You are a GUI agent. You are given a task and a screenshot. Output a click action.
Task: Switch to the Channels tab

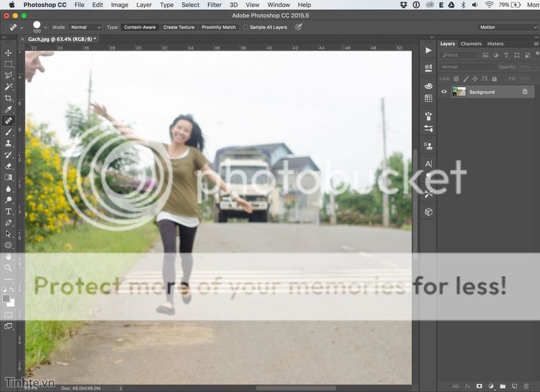[471, 44]
